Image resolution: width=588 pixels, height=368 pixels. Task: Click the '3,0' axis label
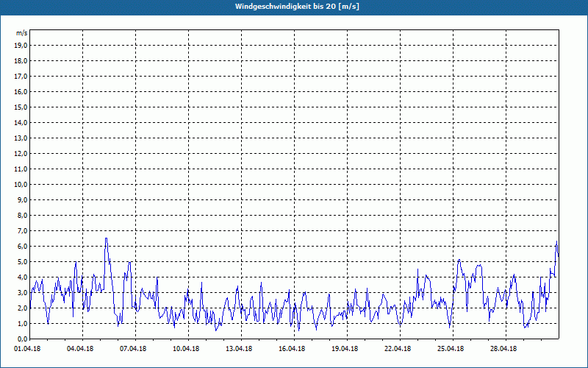(x=23, y=292)
